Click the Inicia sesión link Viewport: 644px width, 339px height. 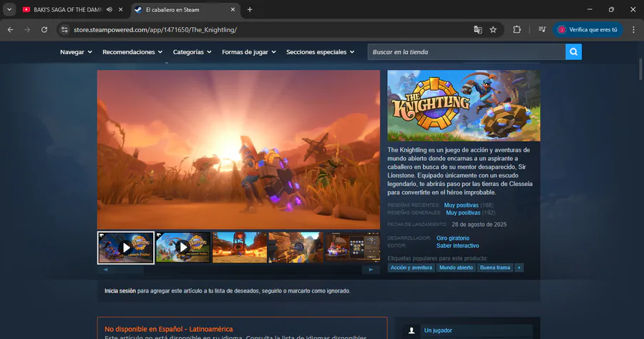[120, 291]
